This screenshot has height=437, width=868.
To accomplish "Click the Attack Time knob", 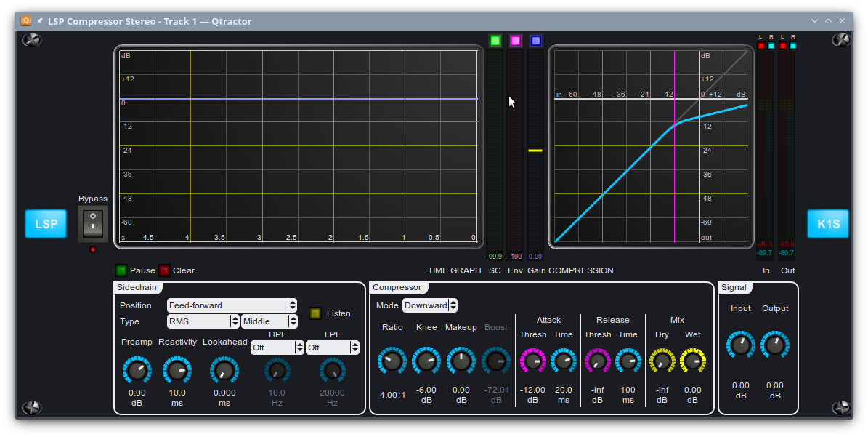I will [564, 361].
